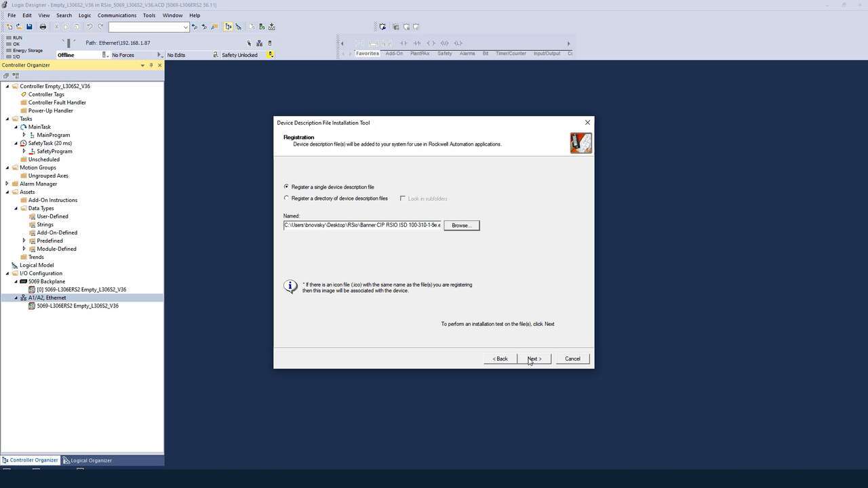Select Register a directory of device description files
The width and height of the screenshot is (868, 488).
tap(286, 198)
